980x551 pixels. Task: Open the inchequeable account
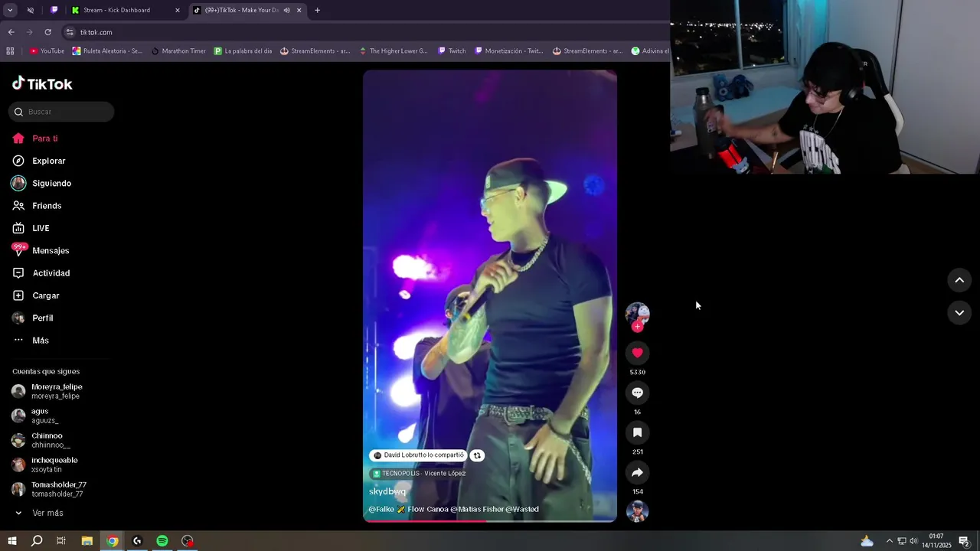click(x=45, y=465)
